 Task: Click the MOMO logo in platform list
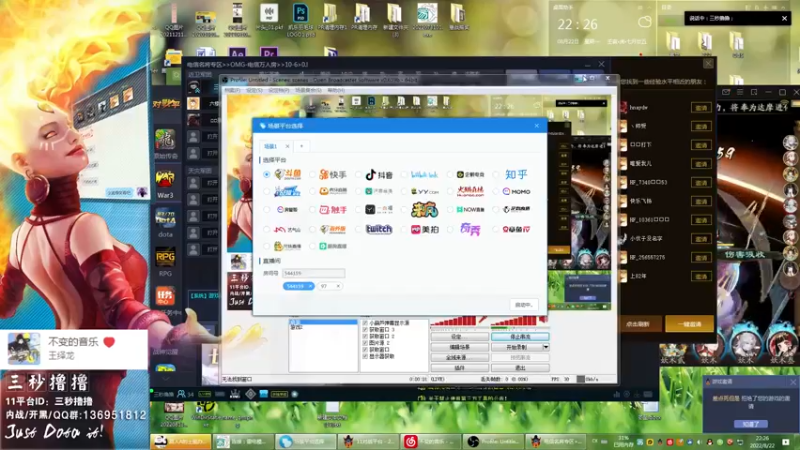pos(516,192)
